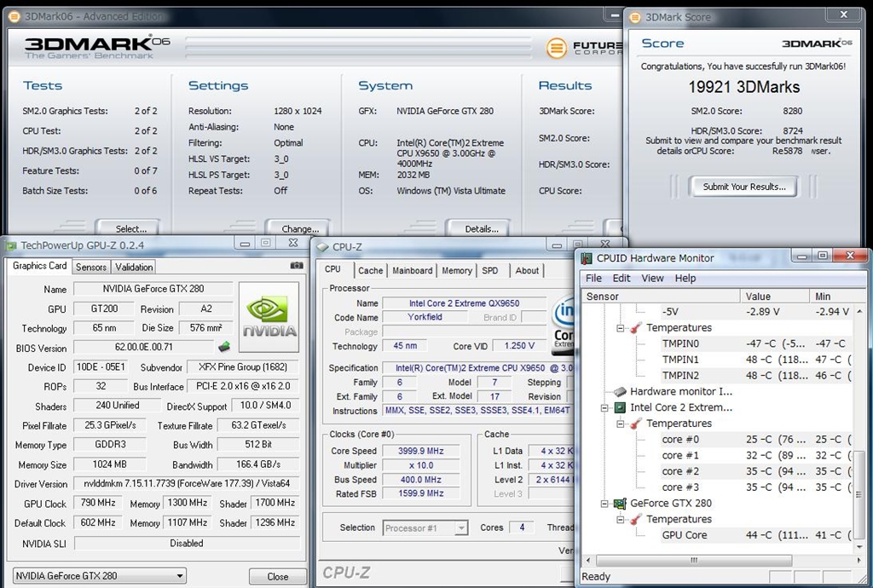
Task: Click the Hardware monitor drive icon
Action: [620, 392]
